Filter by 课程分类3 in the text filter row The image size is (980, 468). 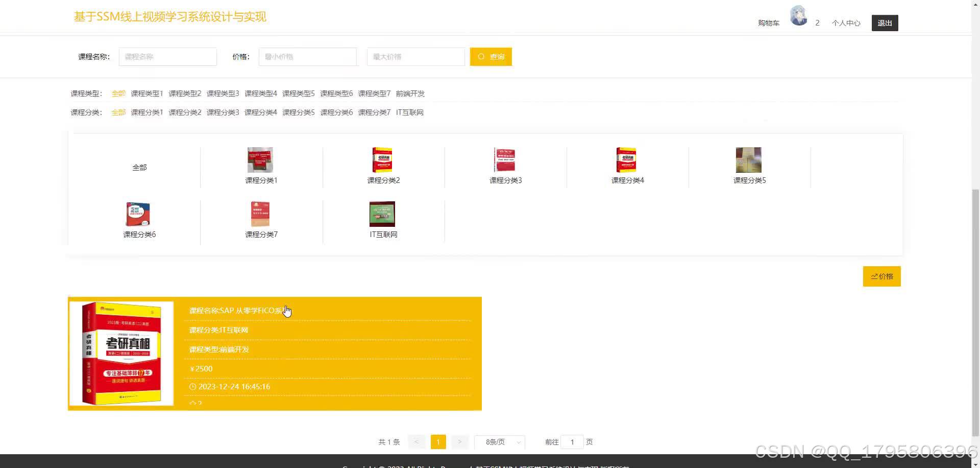coord(223,112)
